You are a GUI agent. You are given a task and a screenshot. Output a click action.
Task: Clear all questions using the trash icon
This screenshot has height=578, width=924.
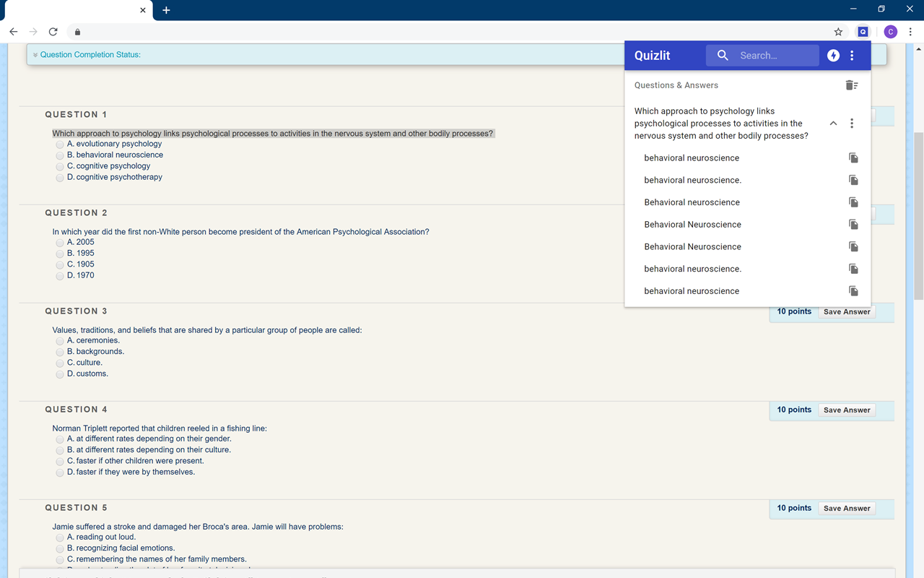pyautogui.click(x=851, y=85)
